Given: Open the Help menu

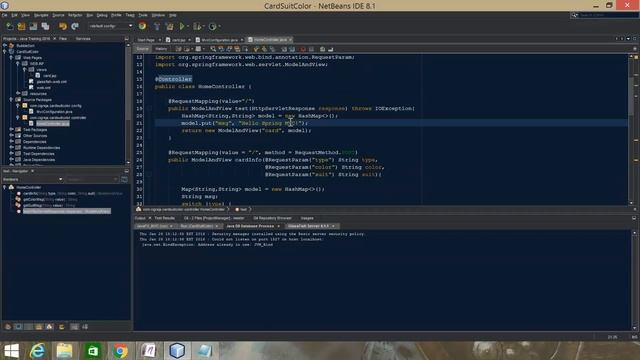Looking at the screenshot, I should click(173, 15).
